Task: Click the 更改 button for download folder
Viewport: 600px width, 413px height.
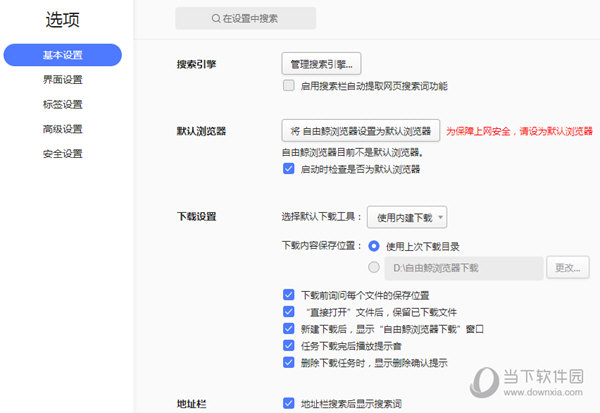Action: click(x=572, y=268)
